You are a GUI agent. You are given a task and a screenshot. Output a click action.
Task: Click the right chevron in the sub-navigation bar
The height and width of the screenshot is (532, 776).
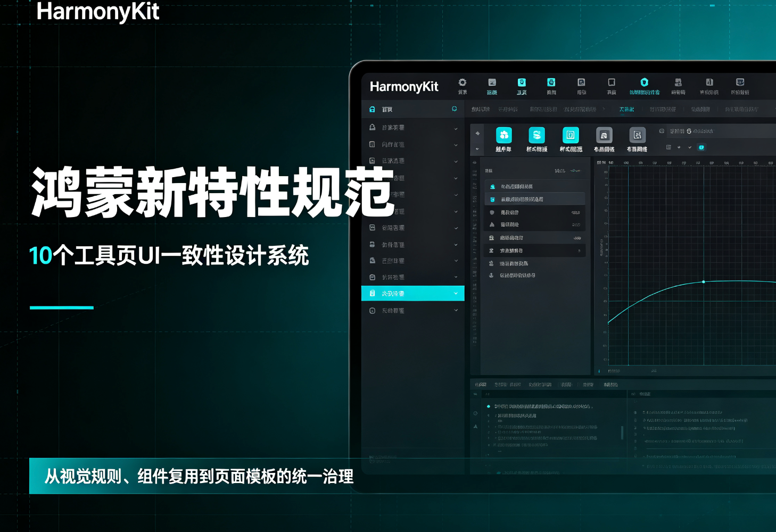604,109
